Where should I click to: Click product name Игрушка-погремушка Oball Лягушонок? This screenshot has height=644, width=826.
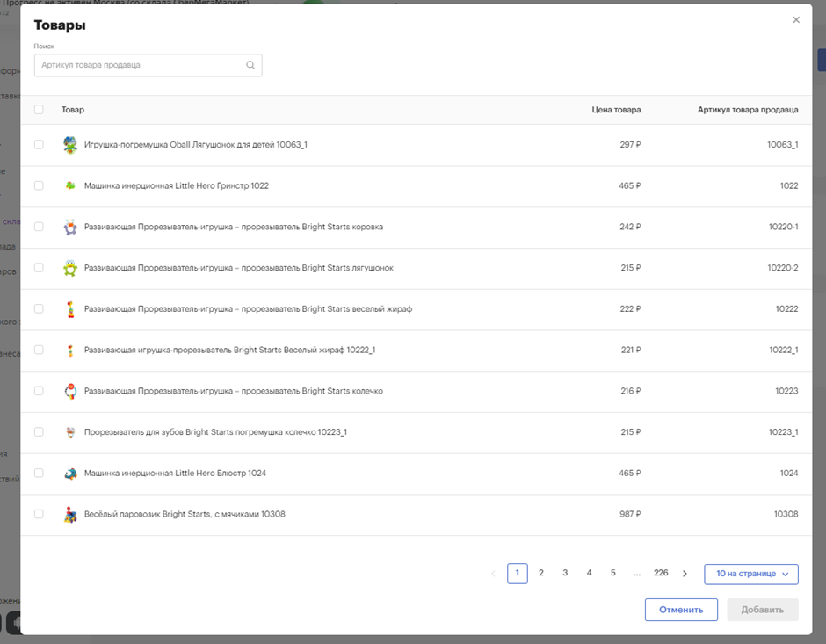pyautogui.click(x=195, y=144)
